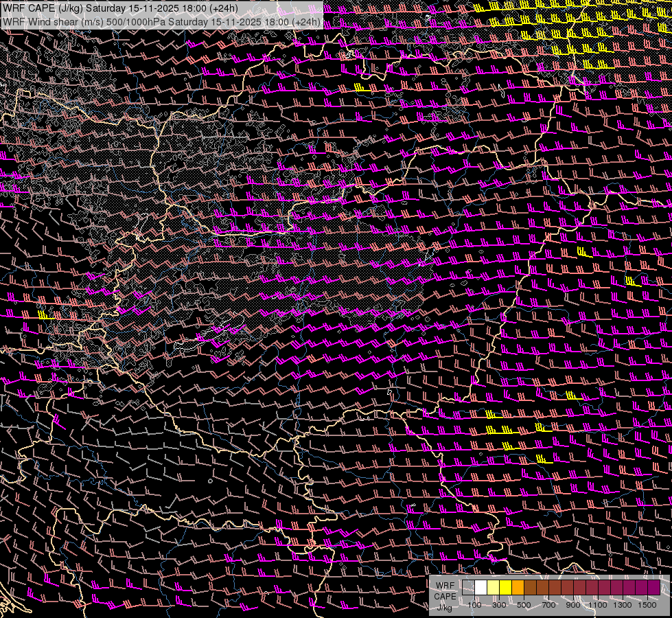Pick the bright yellow CAPE legend swatch
The width and height of the screenshot is (672, 618).
(x=506, y=588)
